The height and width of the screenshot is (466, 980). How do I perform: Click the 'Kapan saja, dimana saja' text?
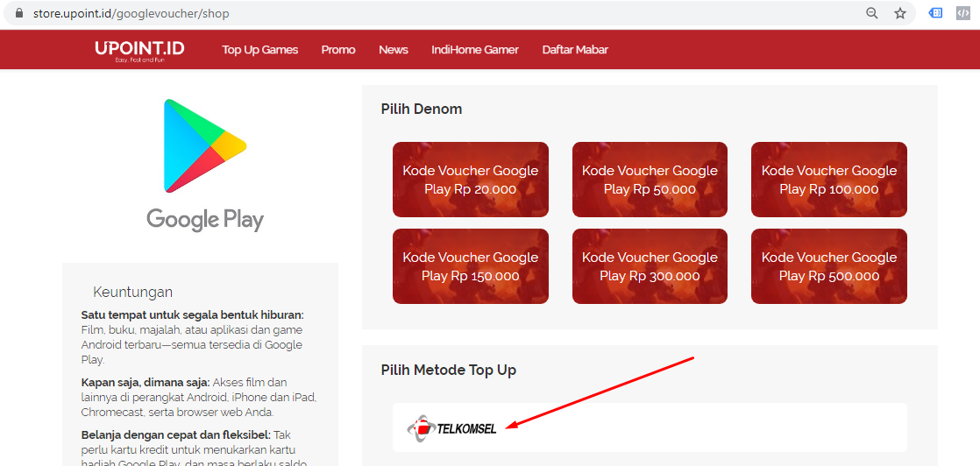[146, 382]
